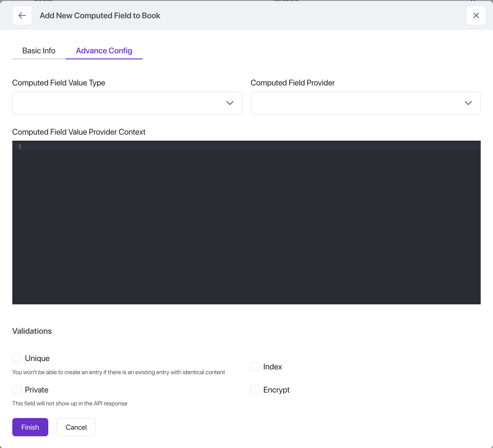Toggle the Encrypt checkbox
Screen dimensions: 493x448
tap(255, 390)
